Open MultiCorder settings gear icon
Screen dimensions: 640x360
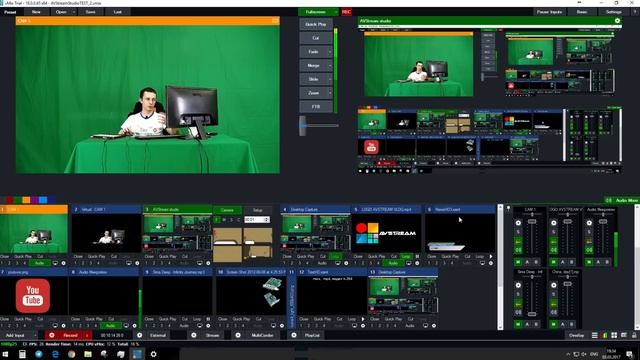[238, 335]
